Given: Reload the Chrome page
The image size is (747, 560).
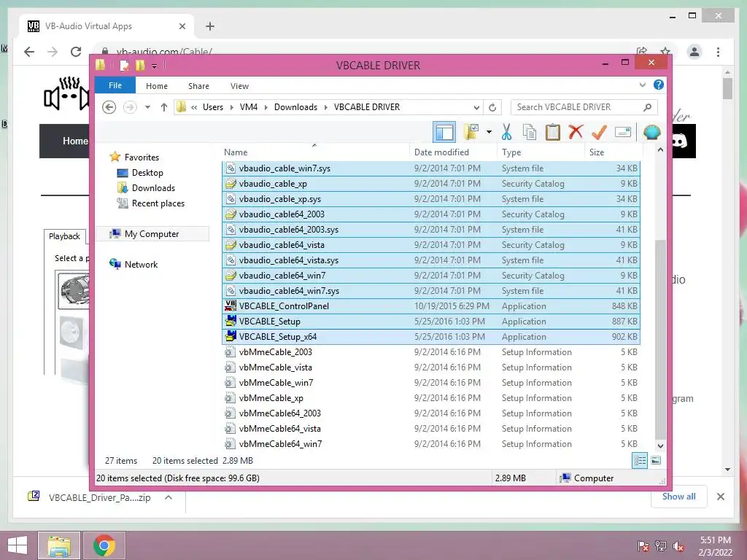Looking at the screenshot, I should [76, 52].
